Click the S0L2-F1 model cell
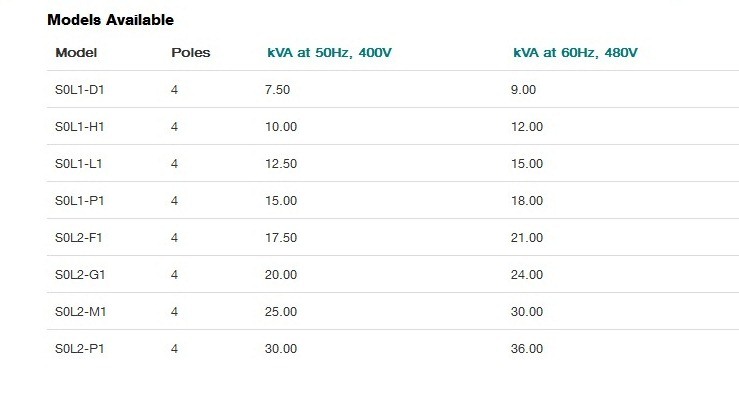This screenshot has width=739, height=403. coord(79,238)
